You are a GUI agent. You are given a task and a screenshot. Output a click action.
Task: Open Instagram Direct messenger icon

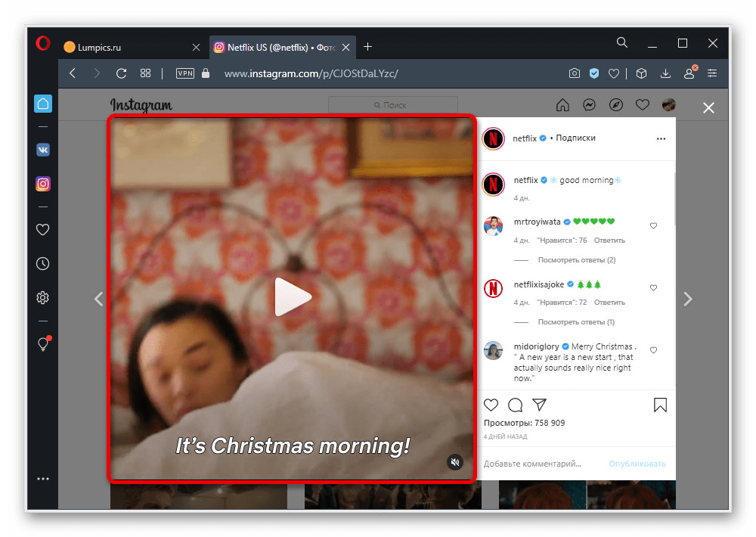tap(589, 104)
